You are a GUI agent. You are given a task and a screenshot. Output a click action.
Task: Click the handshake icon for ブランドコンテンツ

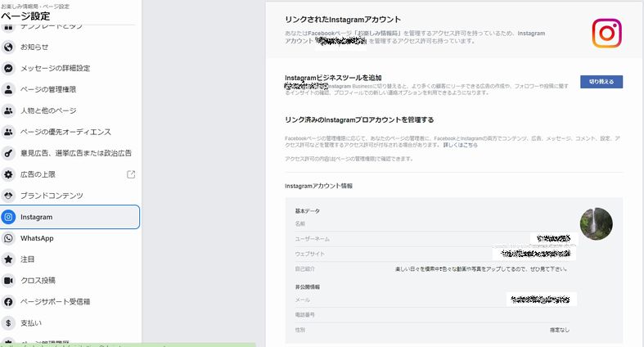(x=8, y=196)
